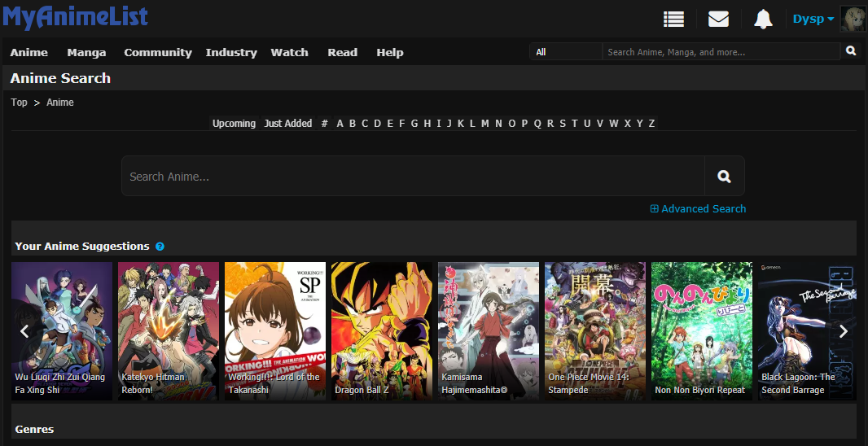Click the Just Added link

[287, 124]
